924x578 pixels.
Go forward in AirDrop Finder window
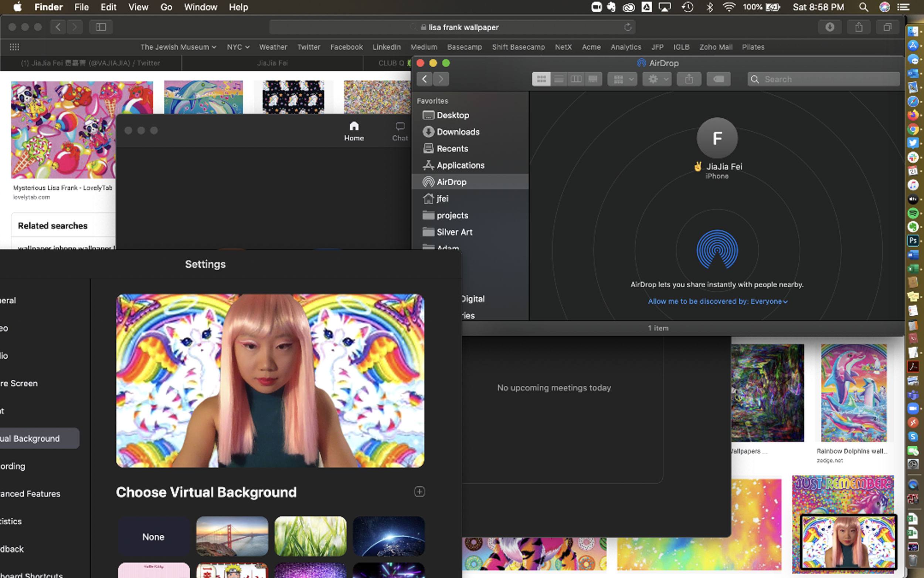(x=441, y=79)
